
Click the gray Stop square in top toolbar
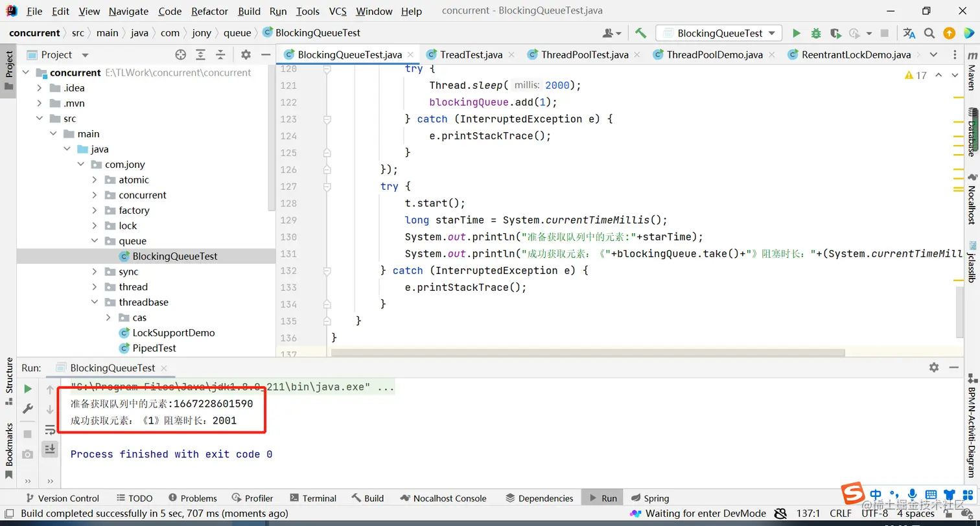pyautogui.click(x=885, y=33)
